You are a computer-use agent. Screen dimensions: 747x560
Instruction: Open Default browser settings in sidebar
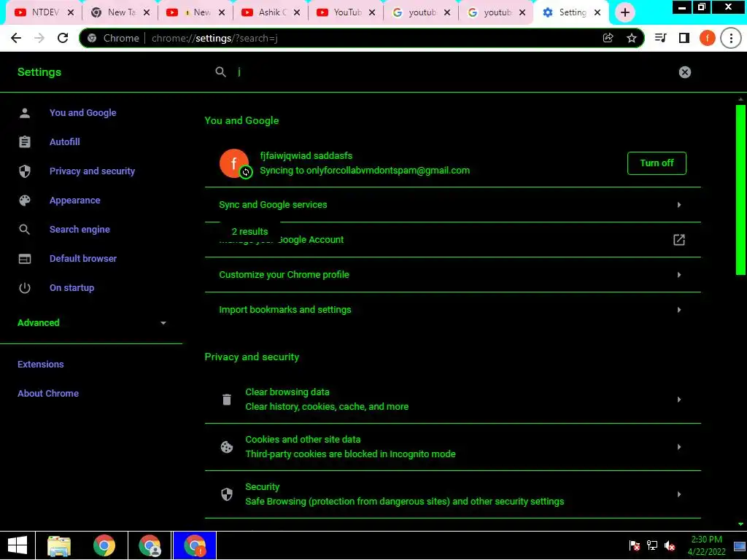83,259
